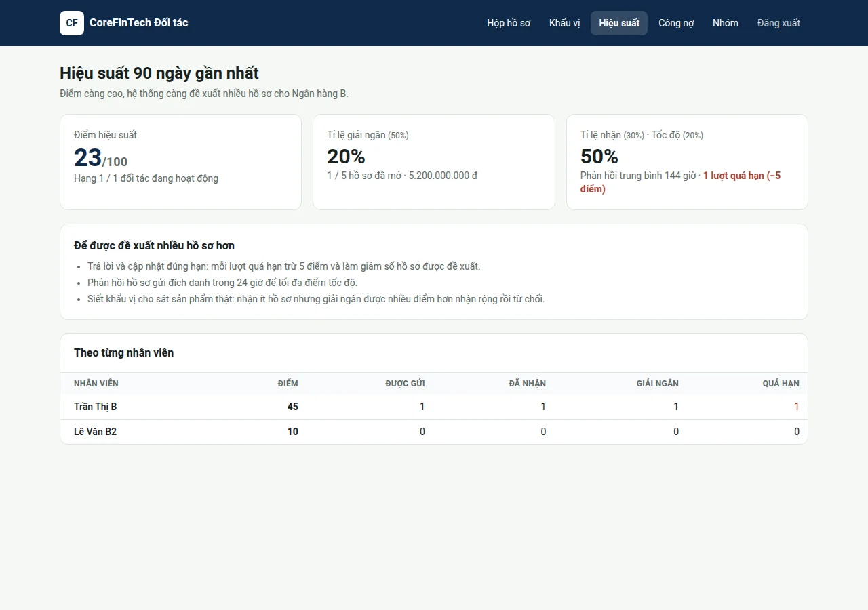Open the Nhóm navigation item

point(726,23)
